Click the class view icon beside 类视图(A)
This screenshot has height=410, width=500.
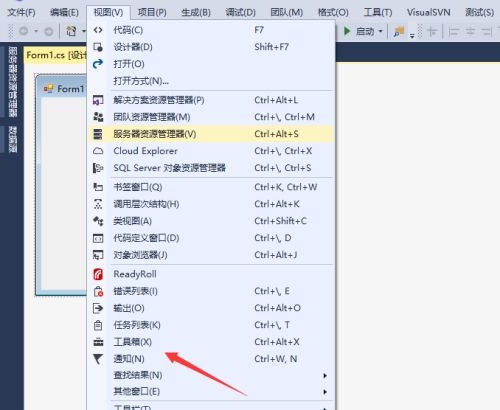[x=98, y=221]
